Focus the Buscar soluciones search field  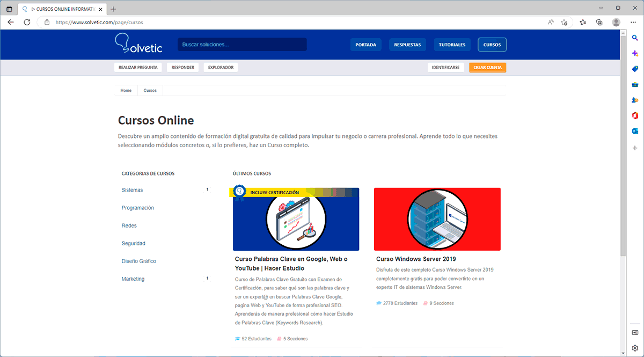[242, 45]
